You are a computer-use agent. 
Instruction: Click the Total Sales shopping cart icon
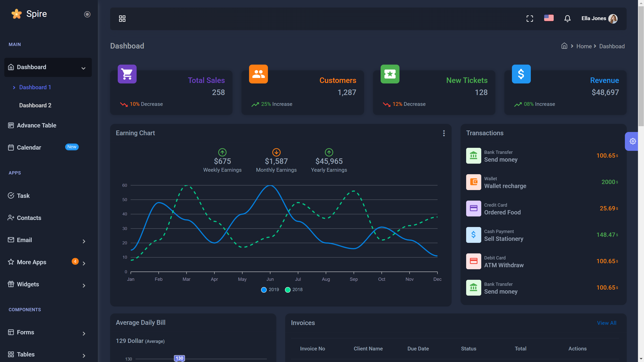tap(127, 74)
